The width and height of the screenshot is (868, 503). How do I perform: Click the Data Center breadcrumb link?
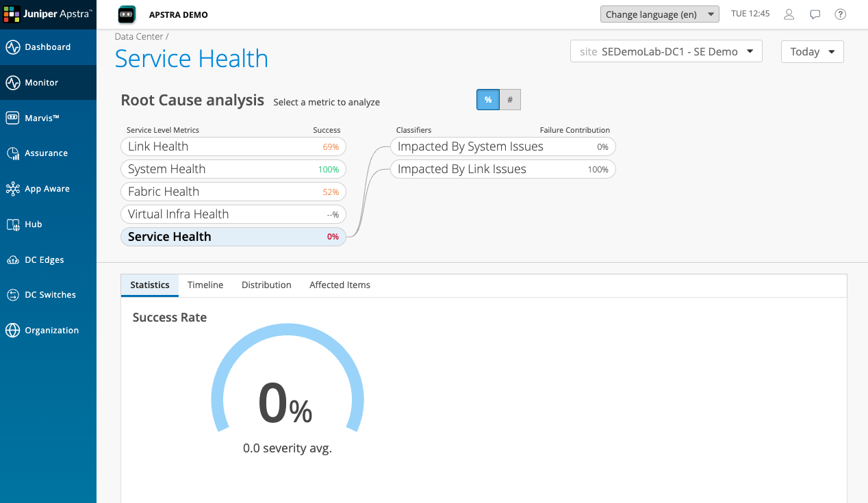point(139,36)
